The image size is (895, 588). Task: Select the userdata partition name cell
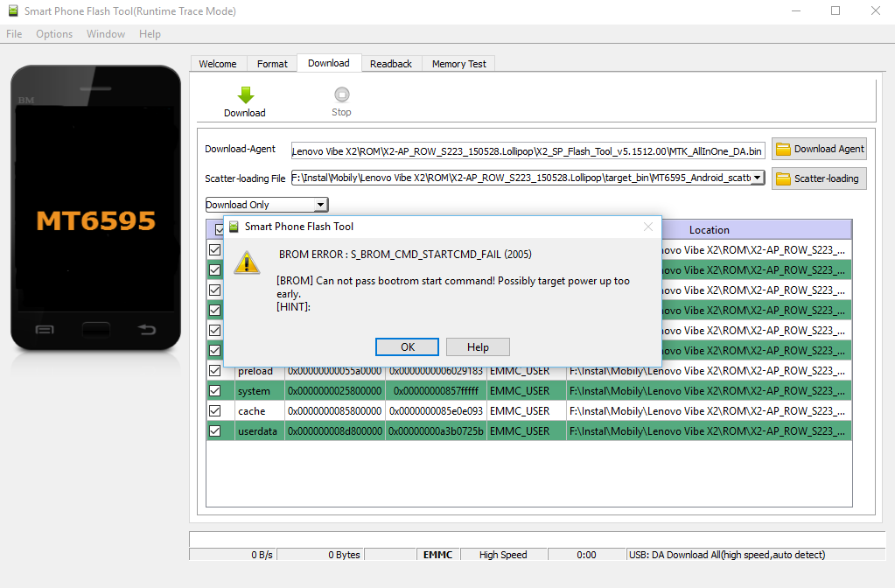[261, 431]
